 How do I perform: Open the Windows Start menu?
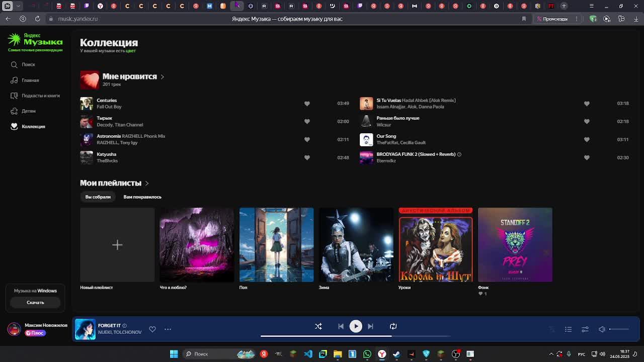point(174,354)
